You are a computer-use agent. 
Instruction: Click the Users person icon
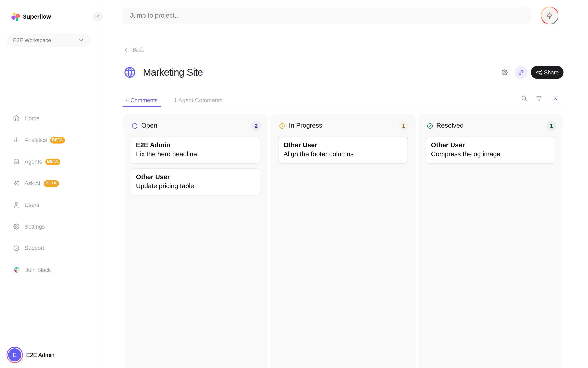coord(16,205)
